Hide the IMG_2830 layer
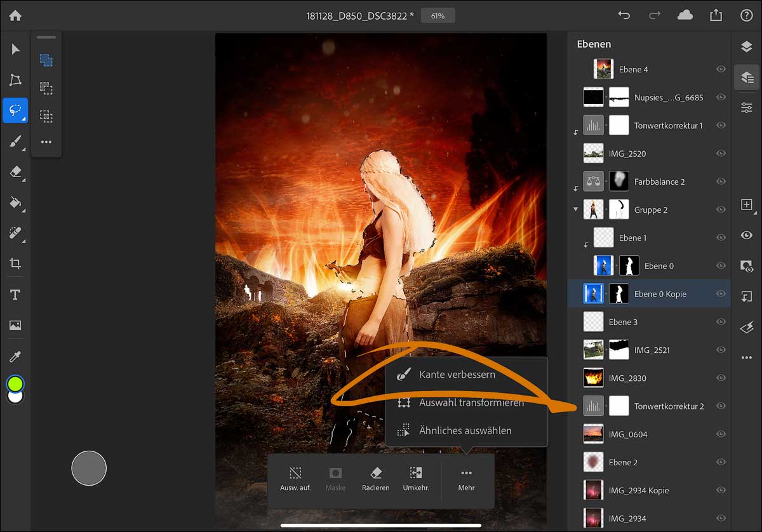The height and width of the screenshot is (532, 762). click(x=721, y=378)
